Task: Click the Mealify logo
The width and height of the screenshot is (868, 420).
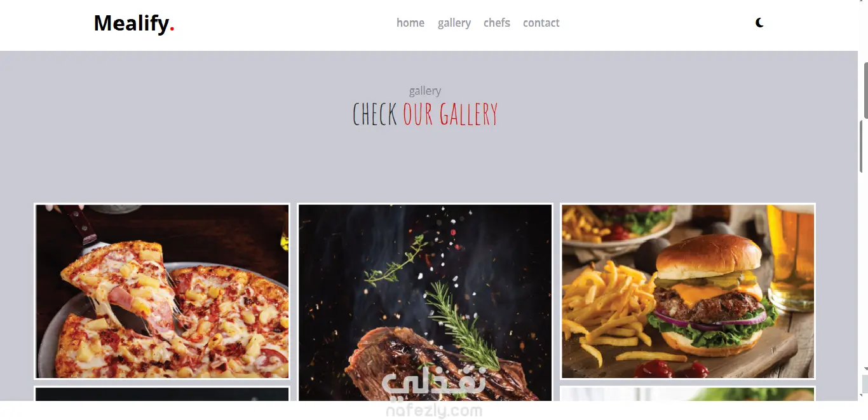Action: click(134, 24)
